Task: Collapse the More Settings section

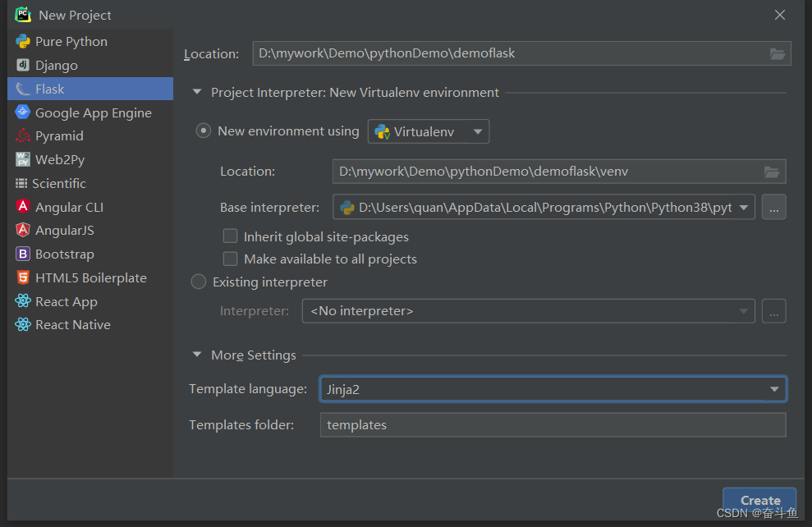Action: [197, 355]
